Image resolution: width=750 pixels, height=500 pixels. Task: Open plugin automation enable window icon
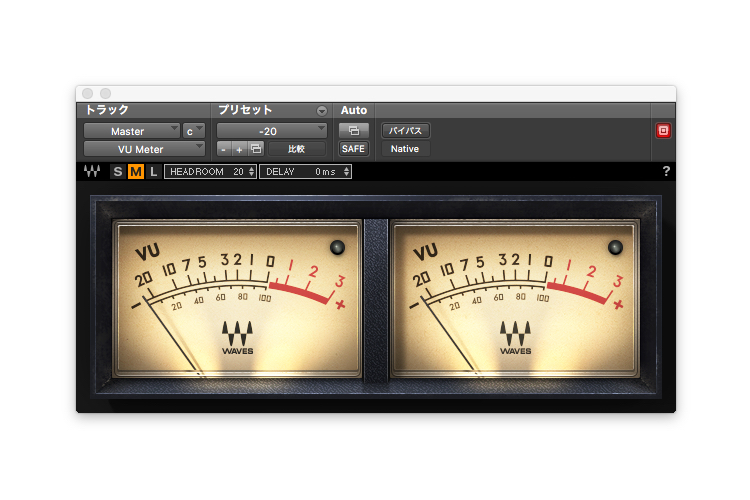(353, 130)
